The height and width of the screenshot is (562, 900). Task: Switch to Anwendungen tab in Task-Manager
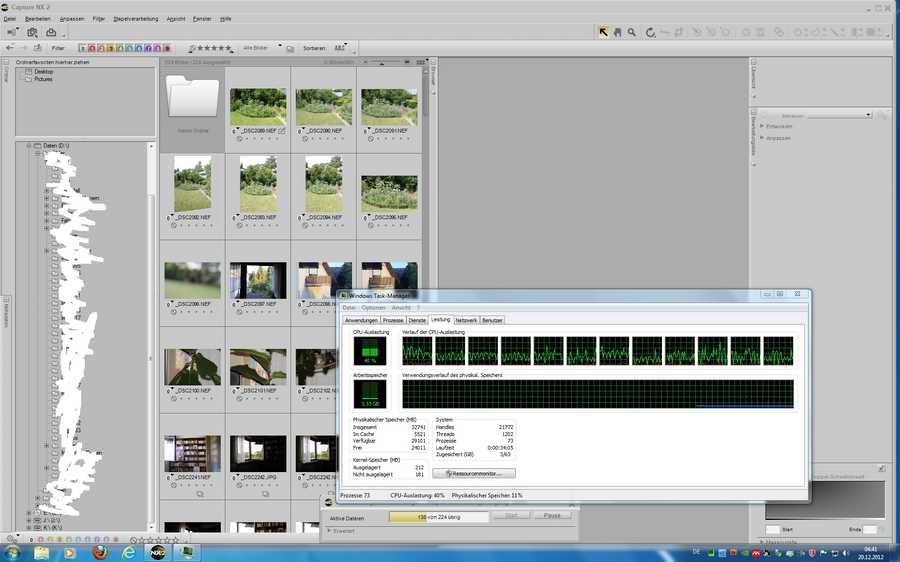pyautogui.click(x=361, y=320)
